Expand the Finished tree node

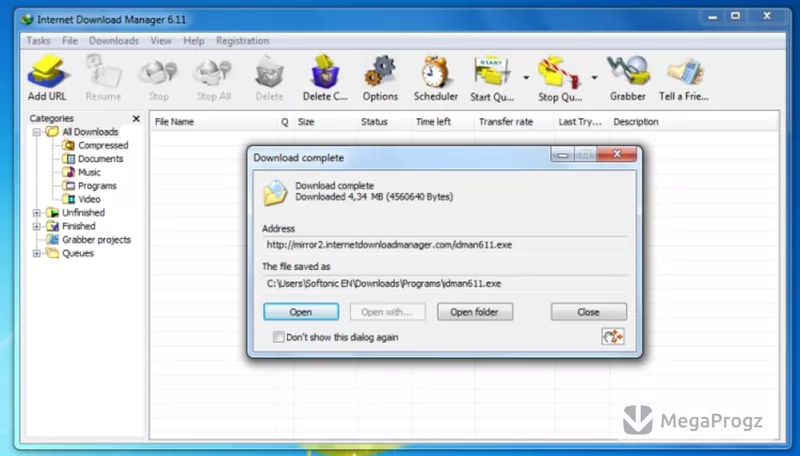(36, 226)
